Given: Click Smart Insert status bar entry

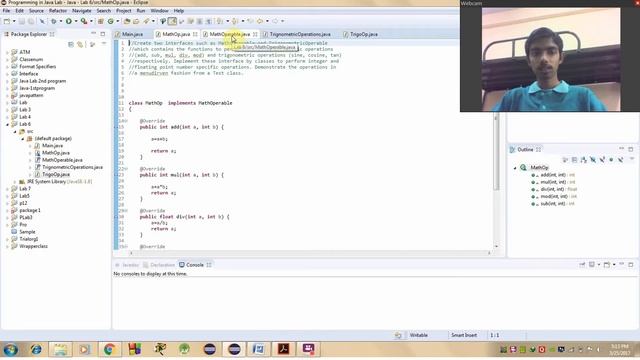Looking at the screenshot, I should point(464,335).
